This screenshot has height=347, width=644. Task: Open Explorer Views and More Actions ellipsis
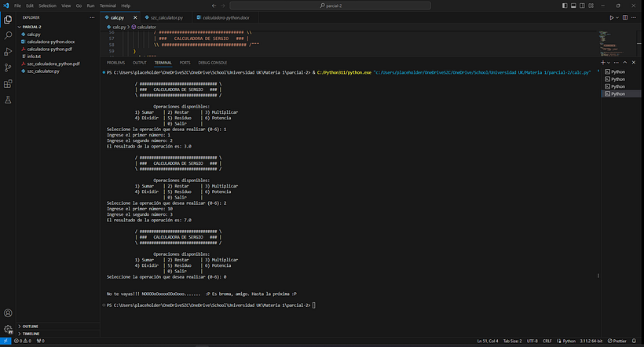(x=92, y=17)
